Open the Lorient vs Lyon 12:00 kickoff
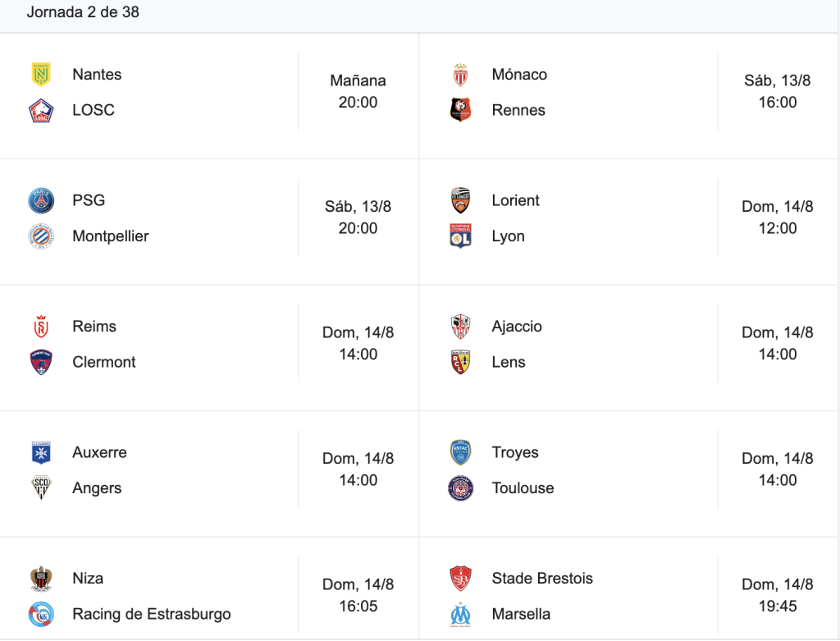This screenshot has width=840, height=641. coord(778,217)
